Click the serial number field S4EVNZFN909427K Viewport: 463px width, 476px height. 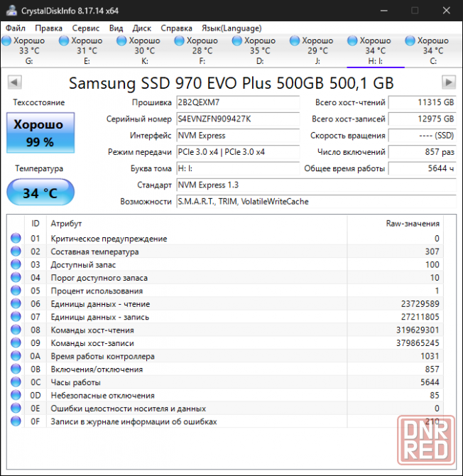238,119
